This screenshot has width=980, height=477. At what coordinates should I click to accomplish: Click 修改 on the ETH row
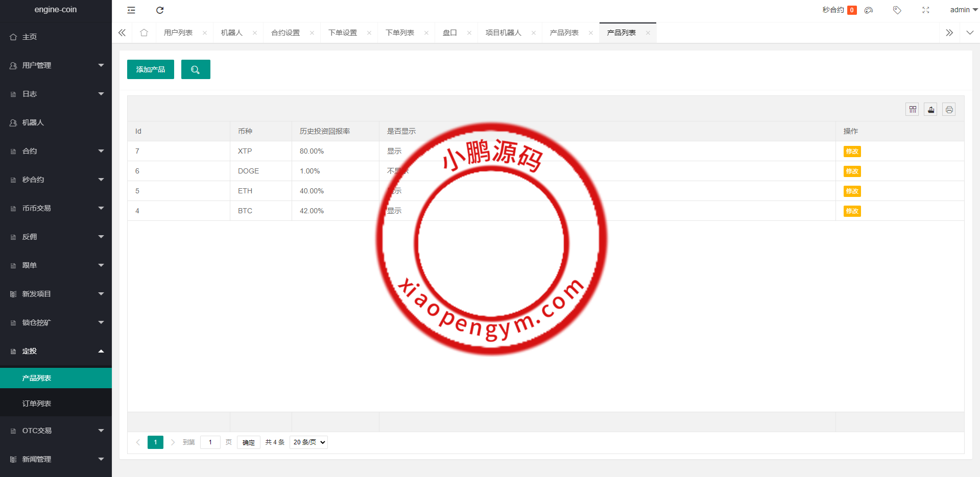click(x=851, y=191)
